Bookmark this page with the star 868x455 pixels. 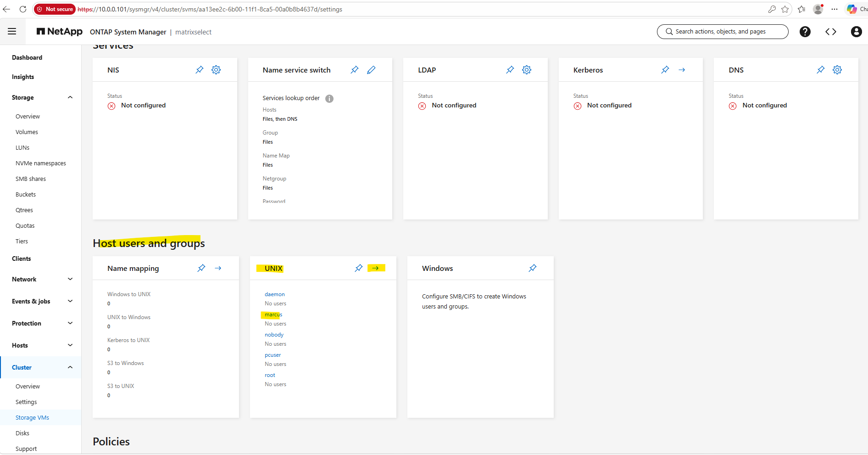[785, 9]
